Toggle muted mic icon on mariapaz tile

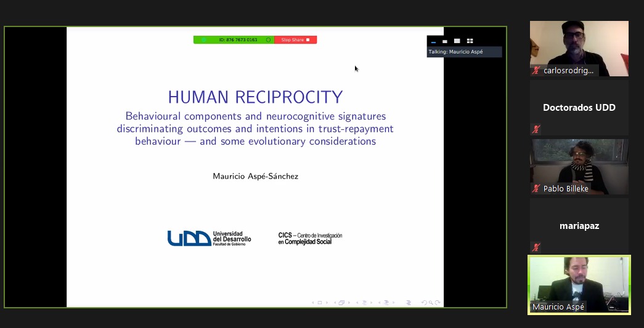(x=536, y=247)
